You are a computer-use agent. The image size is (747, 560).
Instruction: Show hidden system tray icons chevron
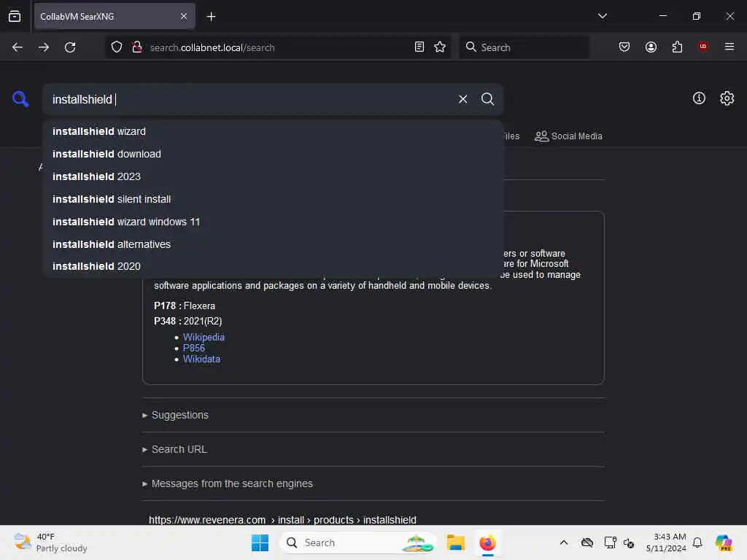564,542
